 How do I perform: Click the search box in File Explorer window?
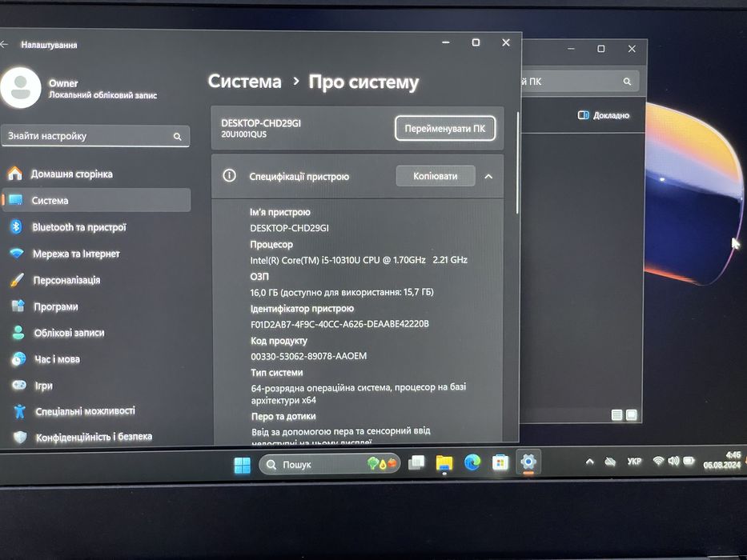tap(580, 82)
